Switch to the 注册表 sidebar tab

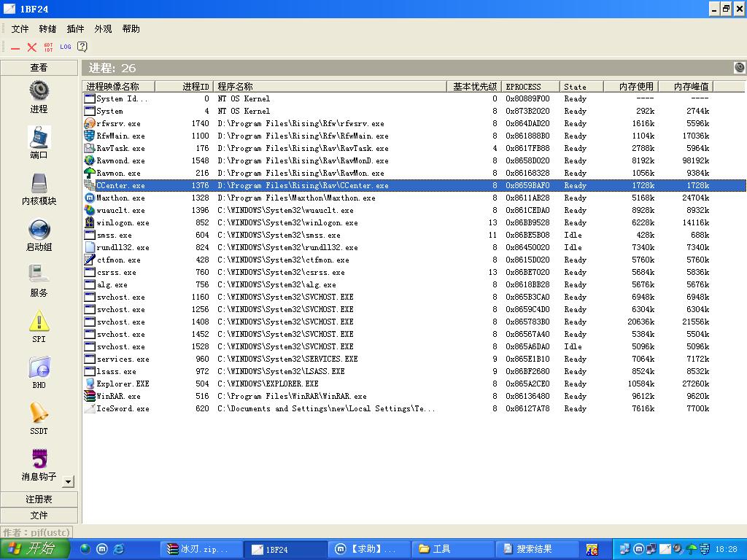39,499
